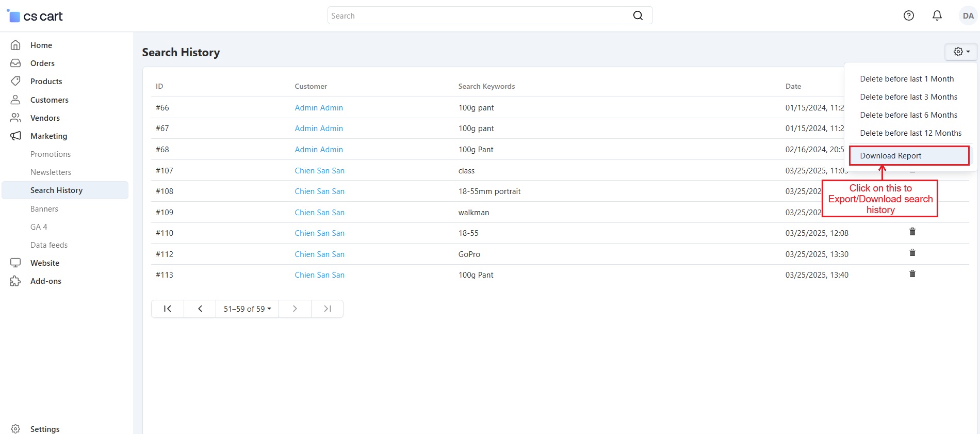980x434 pixels.
Task: Expand the 51–59 of 59 page selector
Action: [247, 309]
